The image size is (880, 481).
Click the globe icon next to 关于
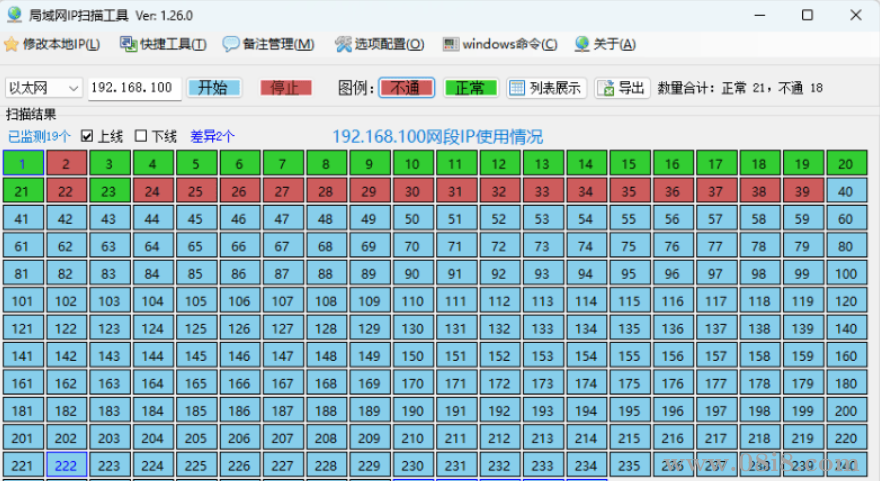pyautogui.click(x=582, y=44)
